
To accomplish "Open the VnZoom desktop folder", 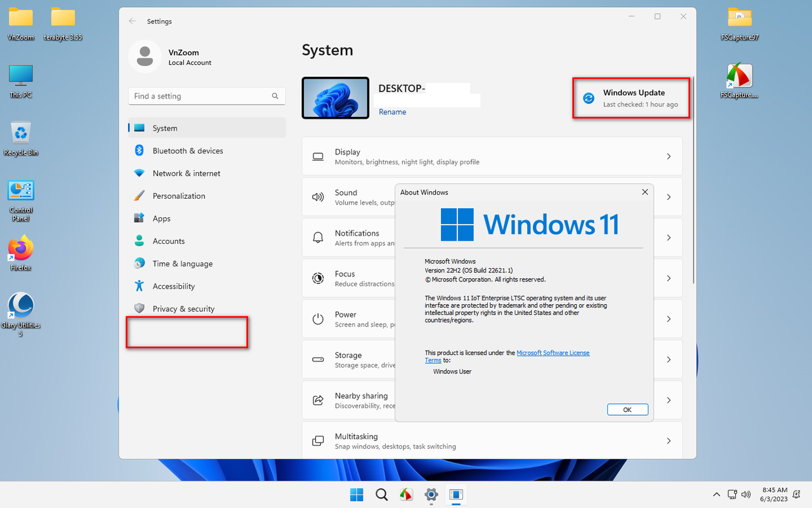I will 21,24.
